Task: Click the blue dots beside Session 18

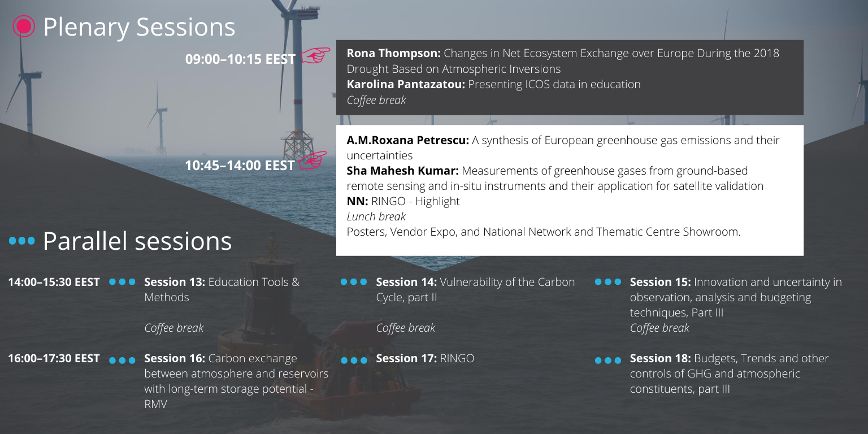Action: pos(608,359)
